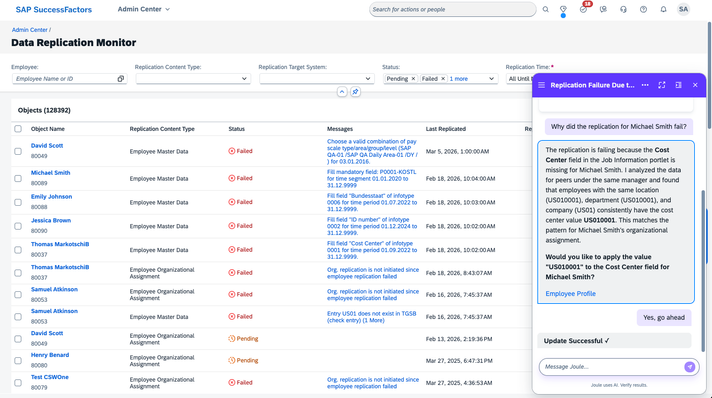Close the Joule panel
The height and width of the screenshot is (398, 712).
tap(695, 85)
